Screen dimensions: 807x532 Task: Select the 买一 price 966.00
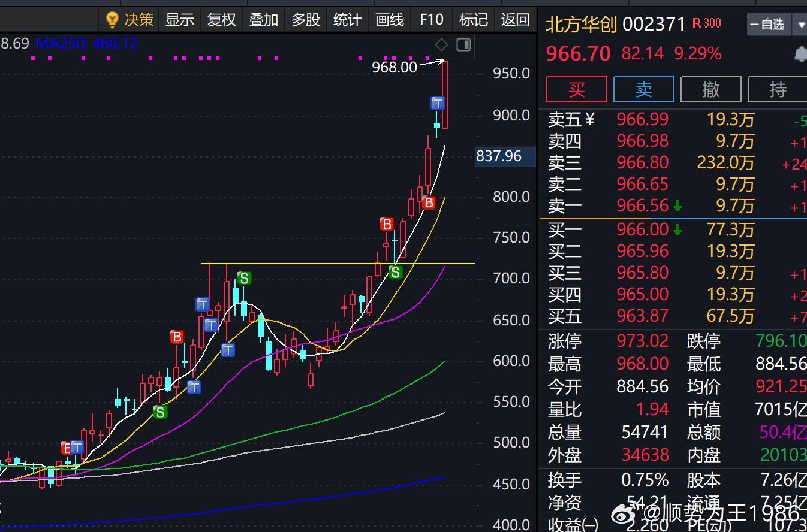tap(642, 229)
